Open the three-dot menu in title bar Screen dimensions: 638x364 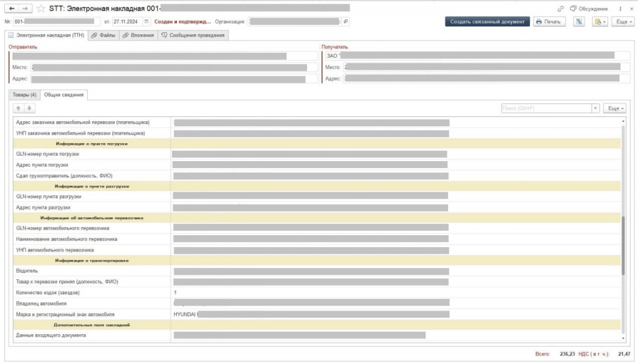[620, 9]
